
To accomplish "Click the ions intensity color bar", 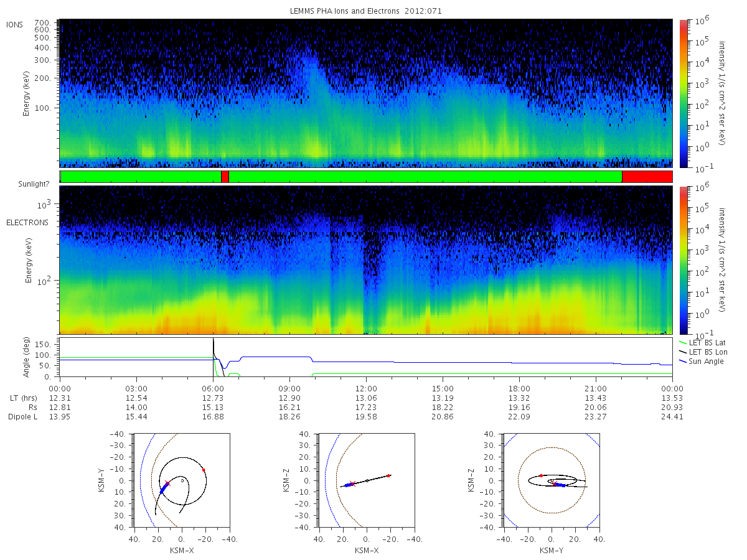I will click(684, 93).
